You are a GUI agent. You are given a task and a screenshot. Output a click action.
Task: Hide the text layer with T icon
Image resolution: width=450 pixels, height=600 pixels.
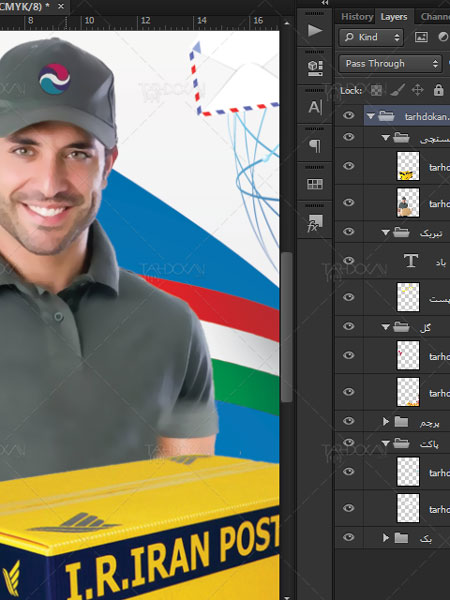coord(348,261)
